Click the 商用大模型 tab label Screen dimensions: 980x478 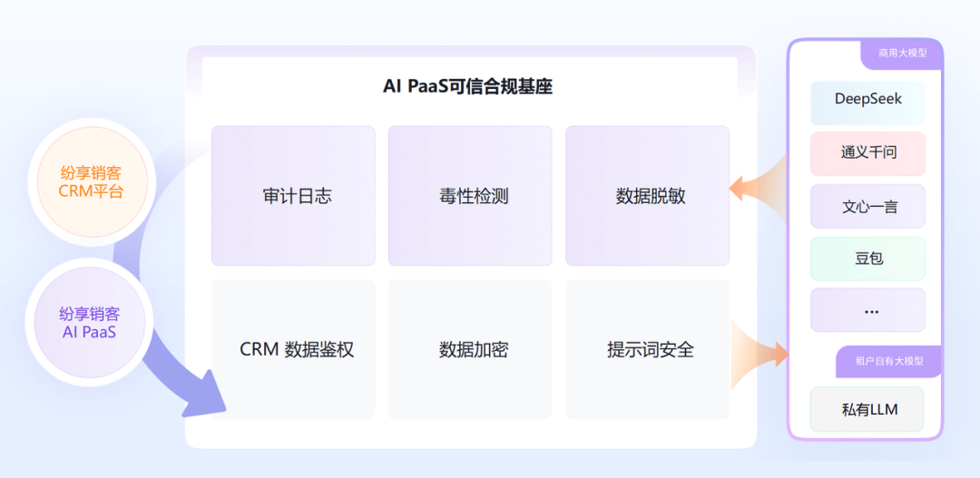coord(902,54)
